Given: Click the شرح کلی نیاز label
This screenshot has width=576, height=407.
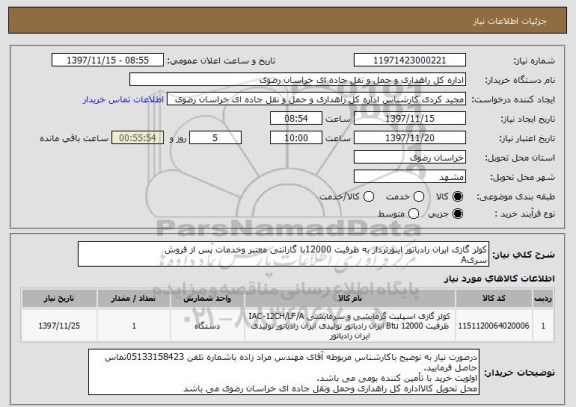Looking at the screenshot, I should coord(523,255).
